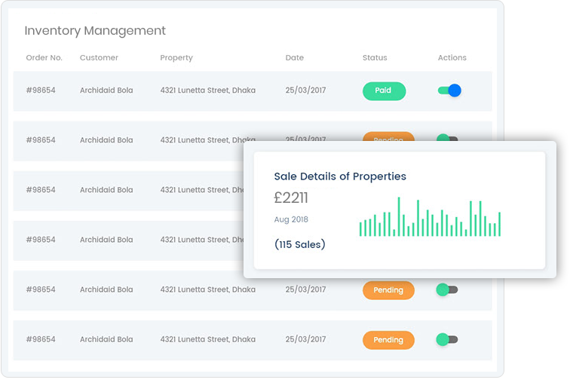Click the £2211 sales amount
The width and height of the screenshot is (573, 392).
coord(291,198)
